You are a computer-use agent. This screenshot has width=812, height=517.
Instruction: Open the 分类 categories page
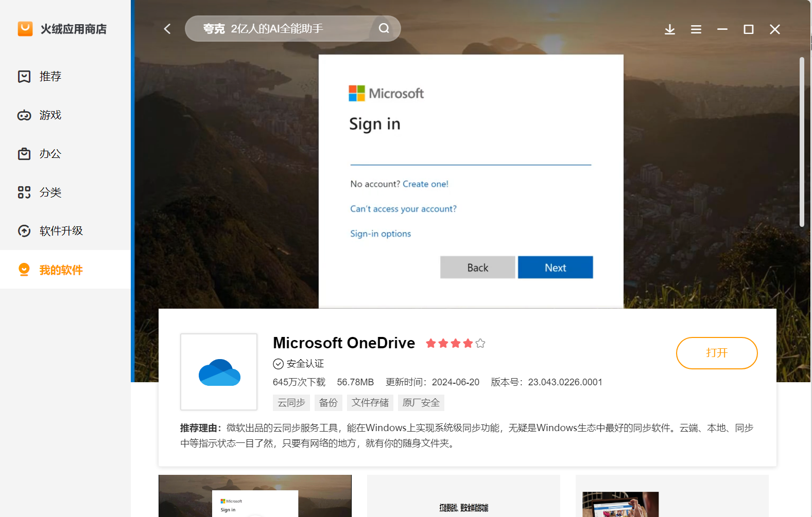click(x=65, y=192)
